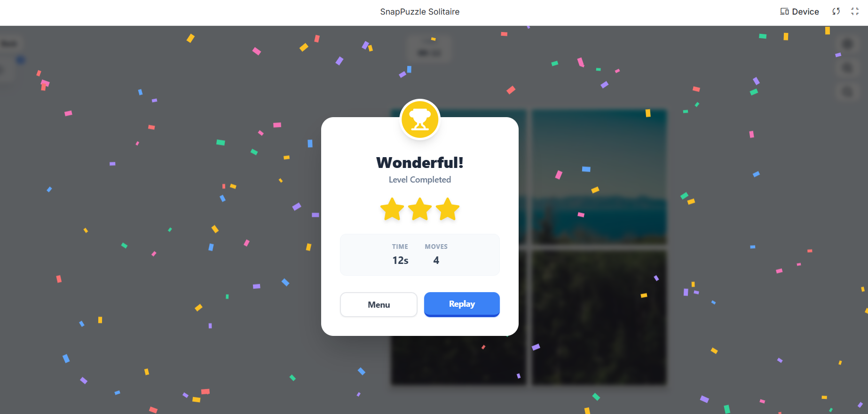Image resolution: width=868 pixels, height=414 pixels.
Task: Open the Device selector in the header
Action: (x=799, y=12)
